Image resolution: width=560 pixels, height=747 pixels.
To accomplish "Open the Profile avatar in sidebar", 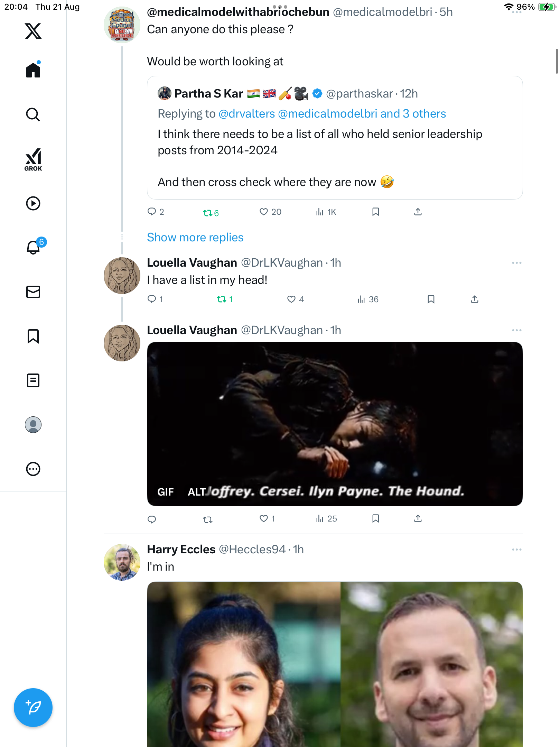I will [33, 425].
